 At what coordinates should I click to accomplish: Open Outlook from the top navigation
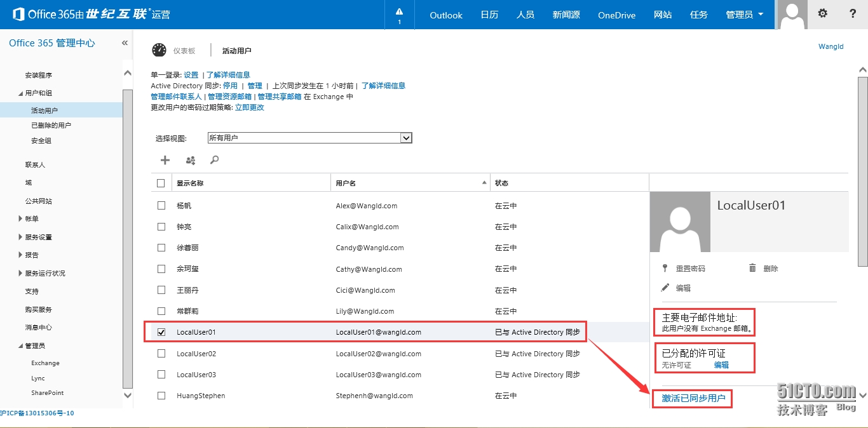tap(445, 15)
